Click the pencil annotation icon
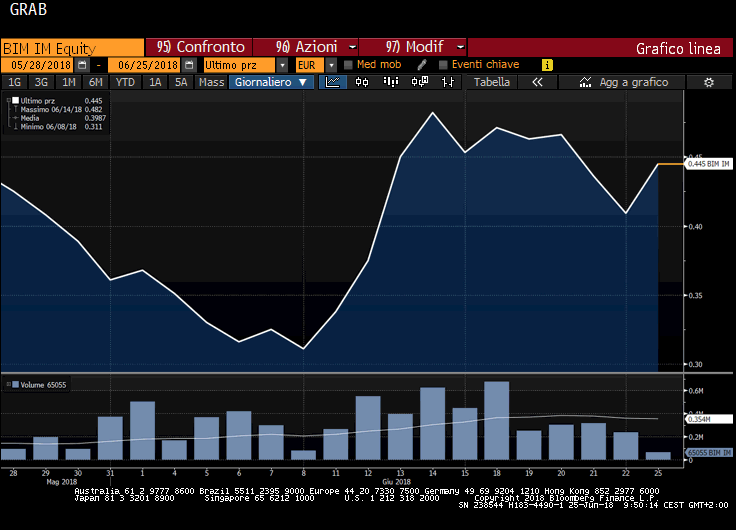Viewport: 736px width, 530px height. (x=422, y=65)
